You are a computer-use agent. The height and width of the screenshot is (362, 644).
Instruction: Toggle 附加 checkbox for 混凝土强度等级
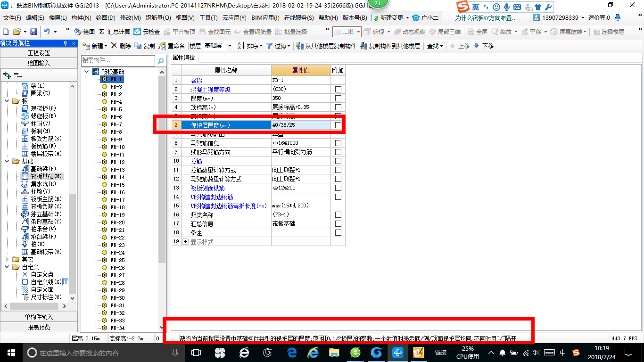(x=338, y=89)
